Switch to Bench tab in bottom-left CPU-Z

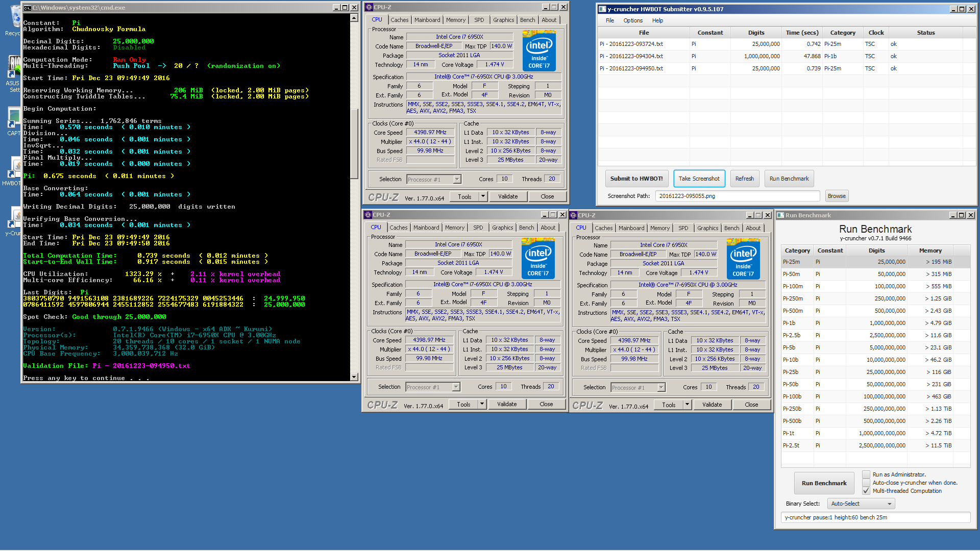[x=527, y=228]
